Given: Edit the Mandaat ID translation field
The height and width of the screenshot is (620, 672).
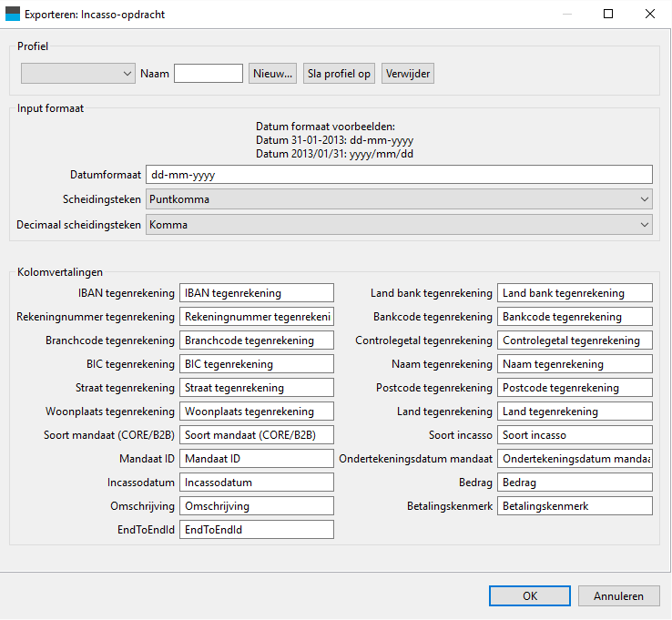Looking at the screenshot, I should (x=256, y=459).
